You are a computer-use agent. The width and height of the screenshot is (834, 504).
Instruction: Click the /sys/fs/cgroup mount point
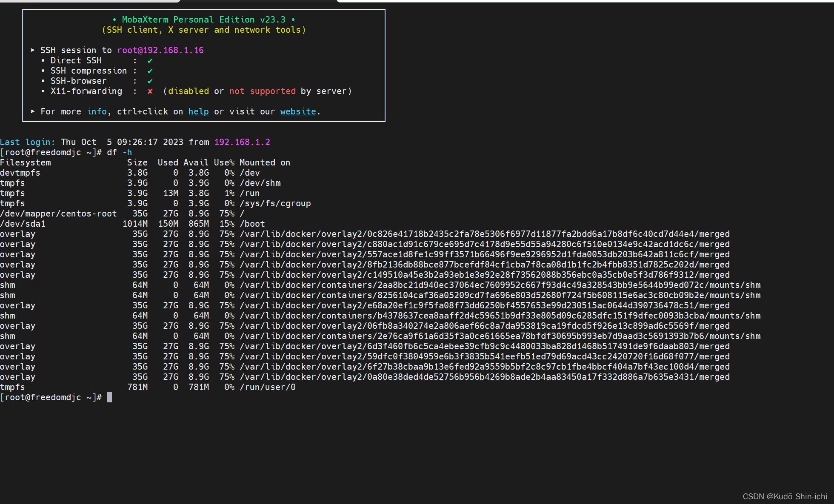click(275, 203)
